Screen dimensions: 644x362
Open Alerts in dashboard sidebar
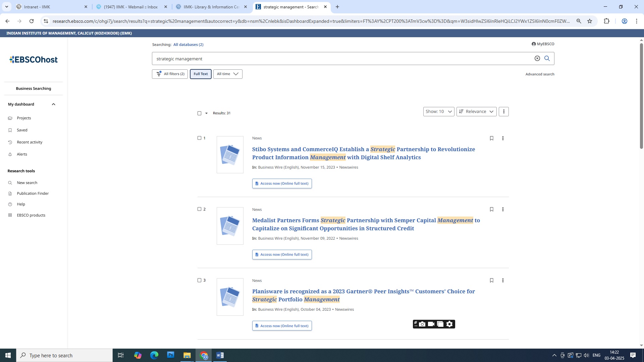tap(22, 154)
